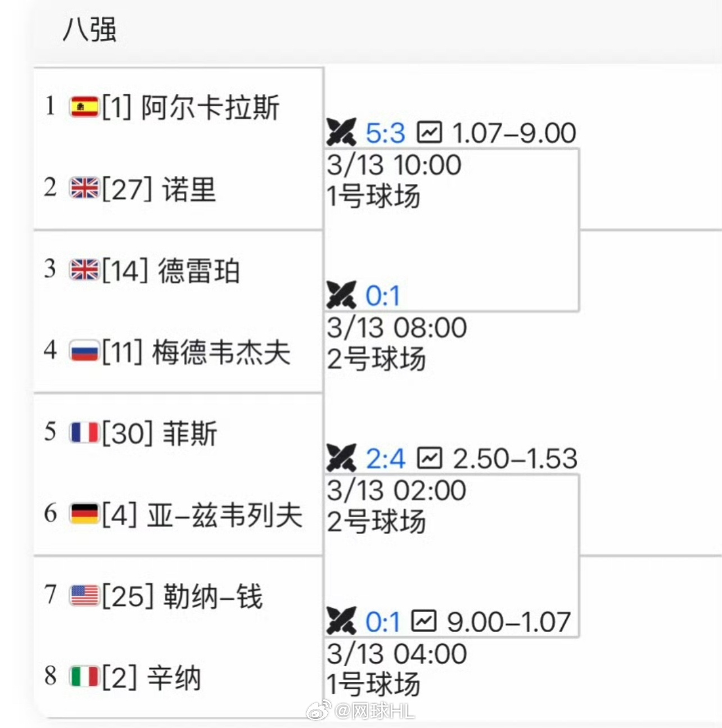This screenshot has width=722, height=728.
Task: Open the 5:3 head-to-head score link
Action: coord(385,133)
